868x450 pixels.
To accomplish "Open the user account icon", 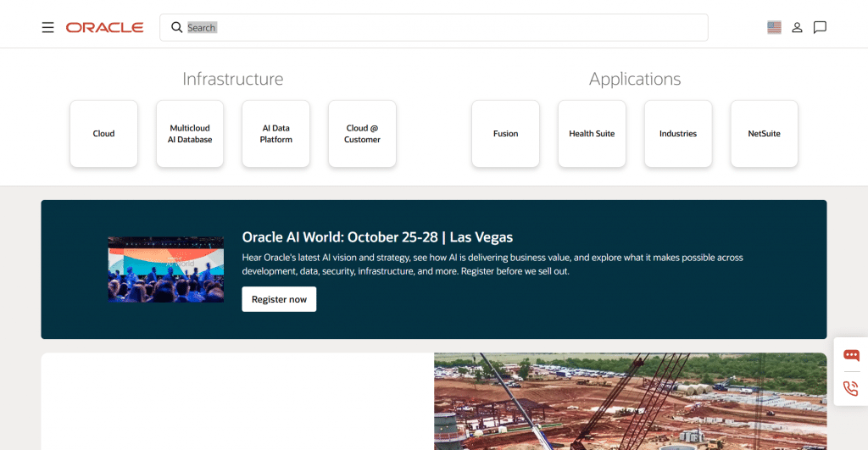I will point(797,28).
